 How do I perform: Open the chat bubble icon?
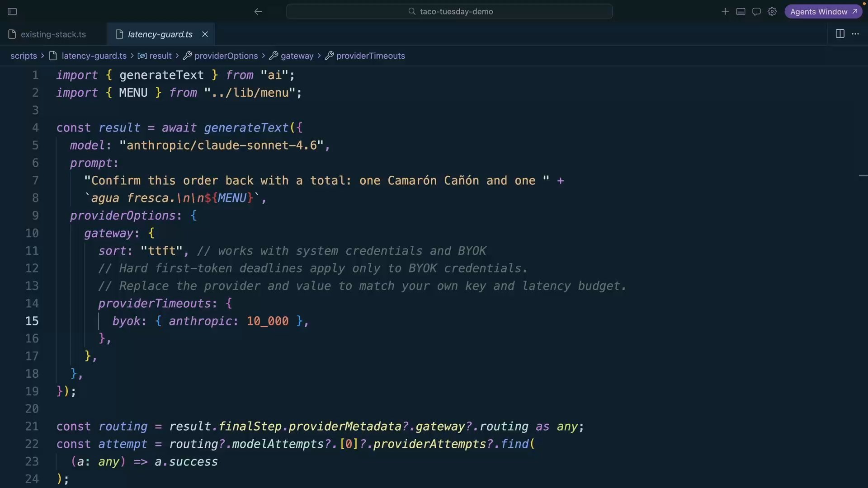756,11
